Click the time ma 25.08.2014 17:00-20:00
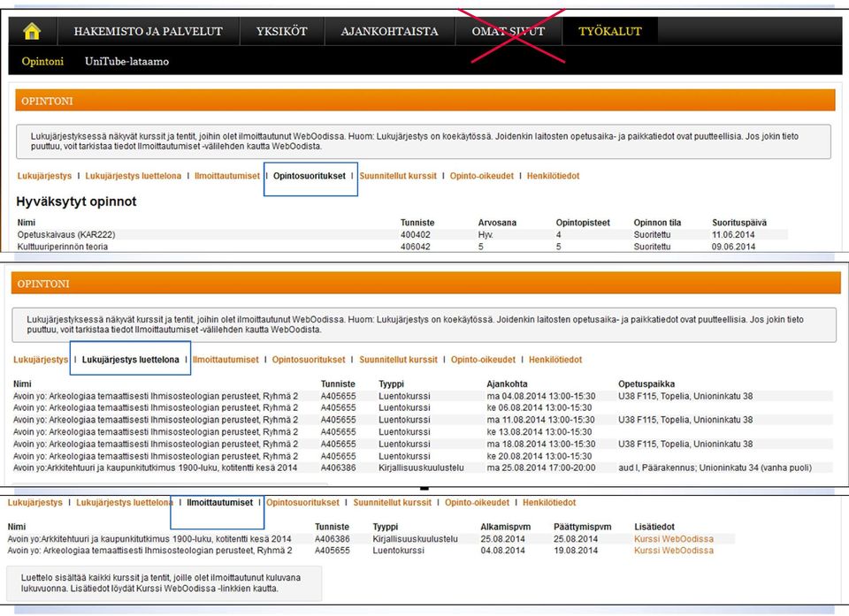Viewport: 849px width, 616px height. pos(541,468)
